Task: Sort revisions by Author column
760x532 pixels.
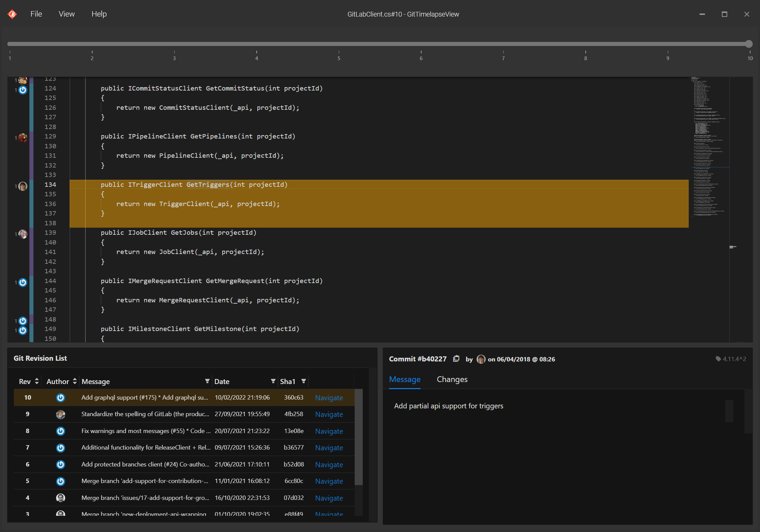Action: [75, 381]
